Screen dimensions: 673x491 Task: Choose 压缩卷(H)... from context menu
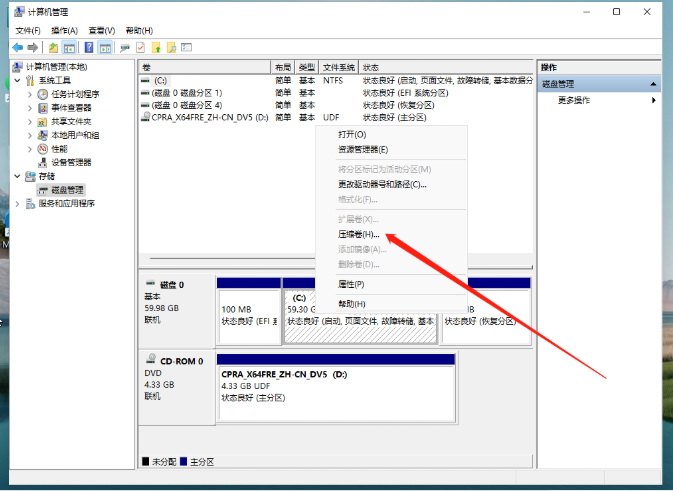click(359, 234)
